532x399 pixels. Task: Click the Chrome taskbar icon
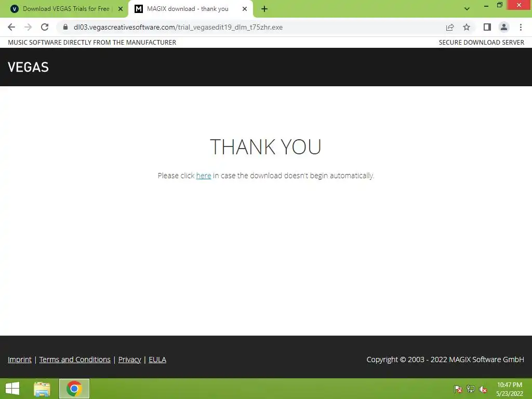tap(74, 389)
